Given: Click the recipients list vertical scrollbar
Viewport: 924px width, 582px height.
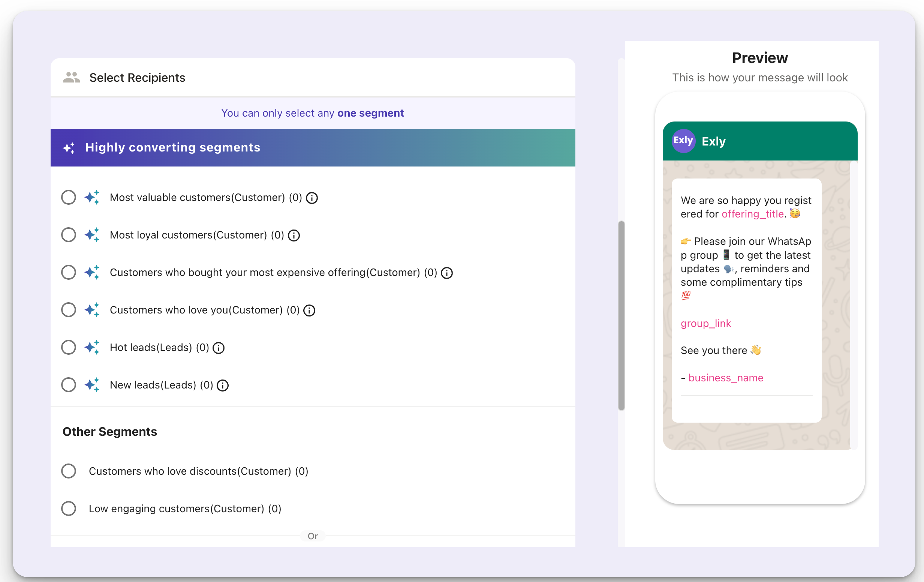Looking at the screenshot, I should (x=621, y=316).
